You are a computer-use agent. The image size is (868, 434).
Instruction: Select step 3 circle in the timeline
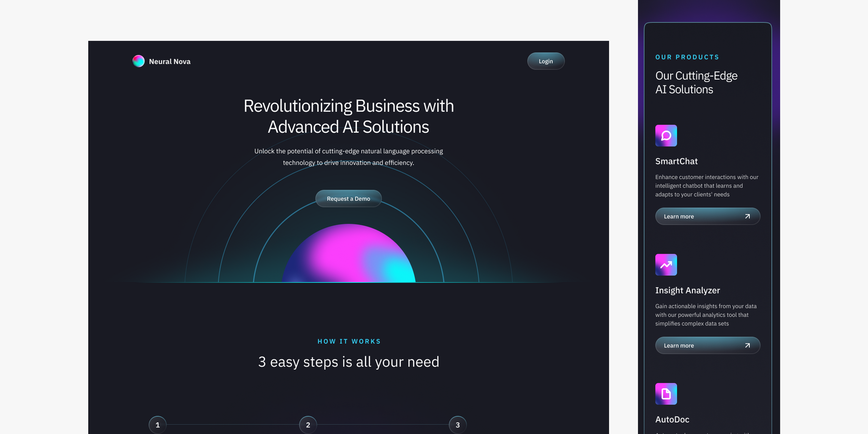458,425
